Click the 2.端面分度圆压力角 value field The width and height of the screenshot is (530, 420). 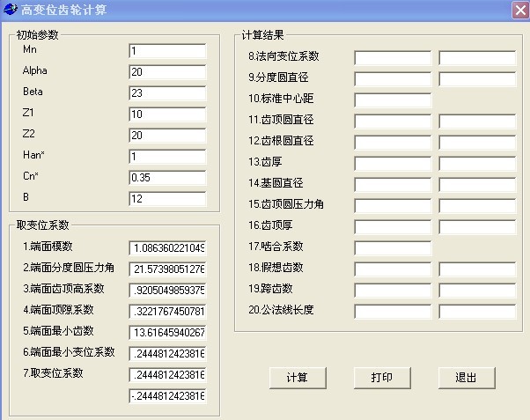(167, 269)
